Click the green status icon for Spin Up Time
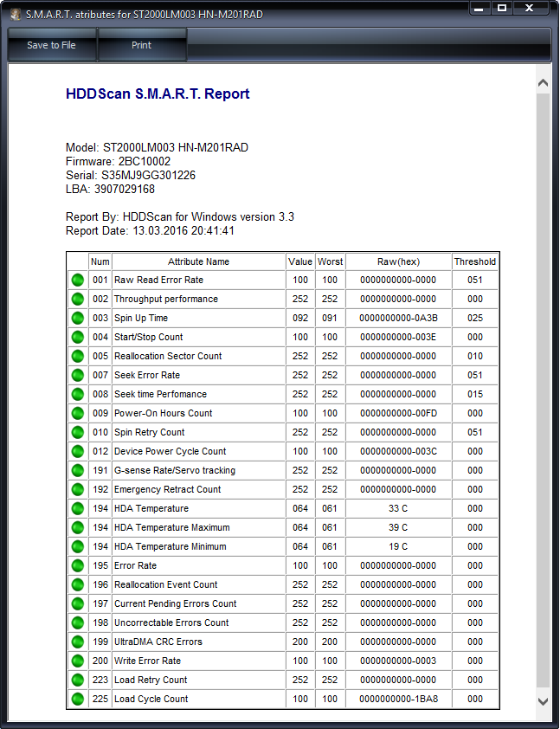This screenshot has height=729, width=560. [x=78, y=318]
